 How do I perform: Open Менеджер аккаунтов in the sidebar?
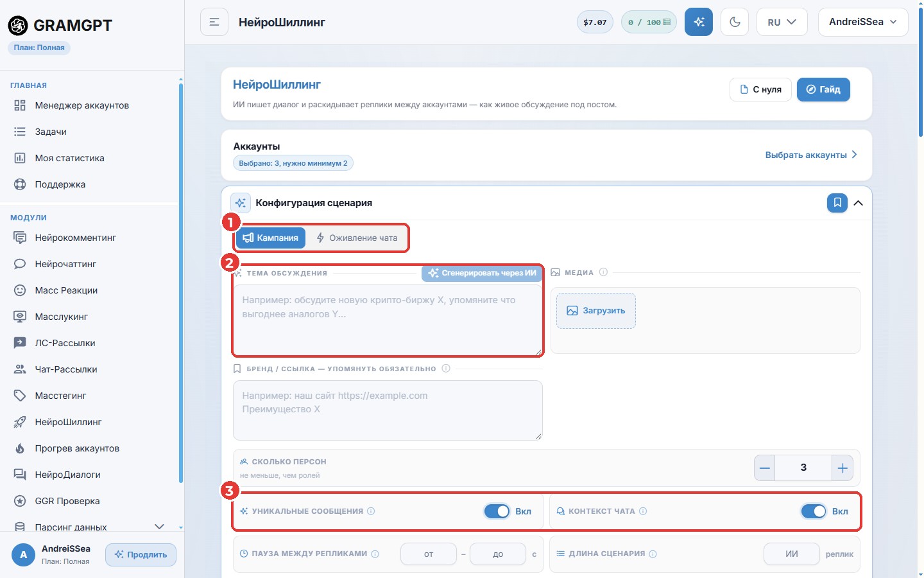pos(89,105)
